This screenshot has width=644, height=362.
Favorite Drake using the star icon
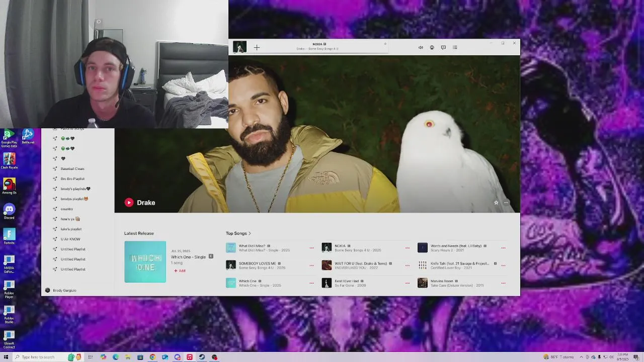click(496, 203)
